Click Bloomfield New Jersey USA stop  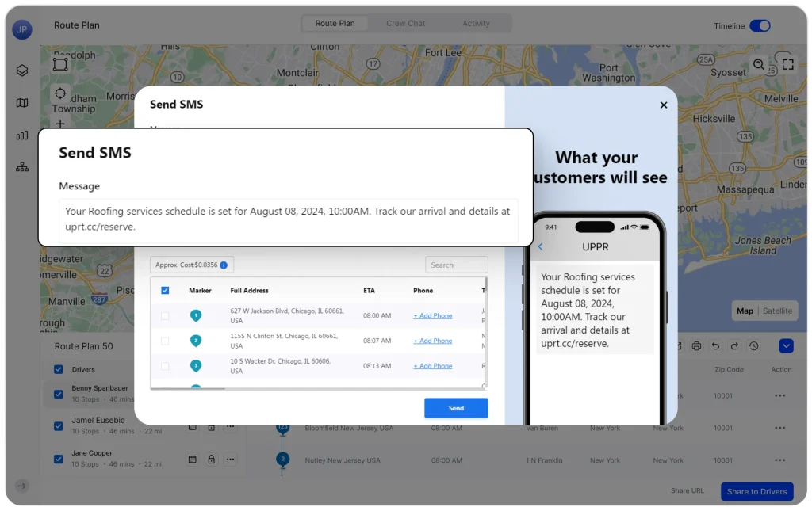[x=349, y=429]
